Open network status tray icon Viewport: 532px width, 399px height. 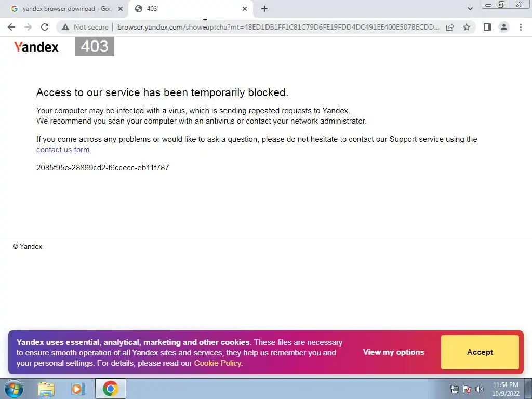(x=454, y=389)
